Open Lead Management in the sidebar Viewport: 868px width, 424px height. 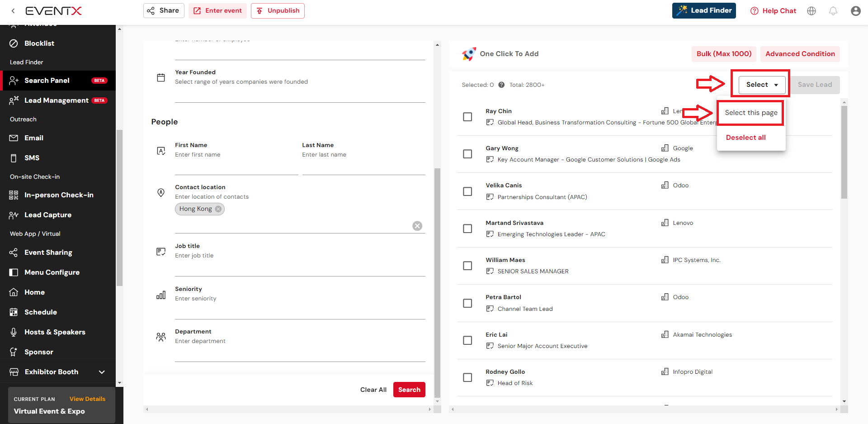tap(58, 100)
